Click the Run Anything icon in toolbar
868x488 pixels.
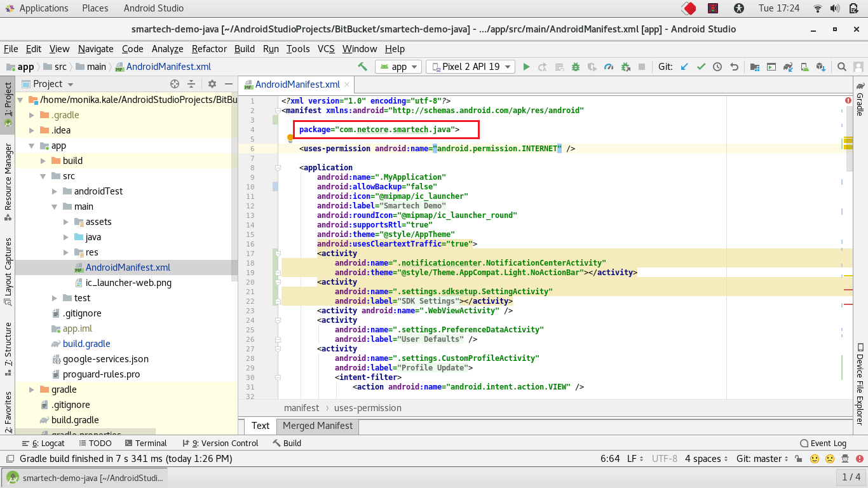point(771,67)
